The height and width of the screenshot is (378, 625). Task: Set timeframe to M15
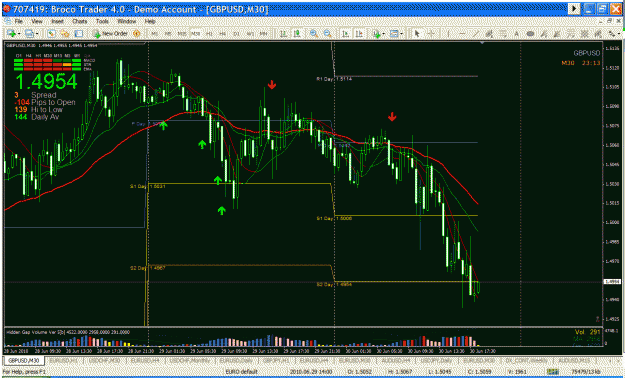click(x=182, y=34)
